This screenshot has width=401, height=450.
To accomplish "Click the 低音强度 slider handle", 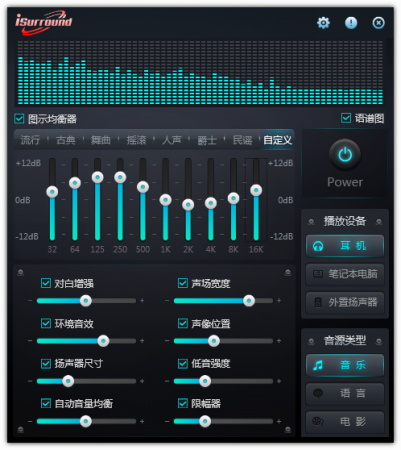I will (205, 381).
